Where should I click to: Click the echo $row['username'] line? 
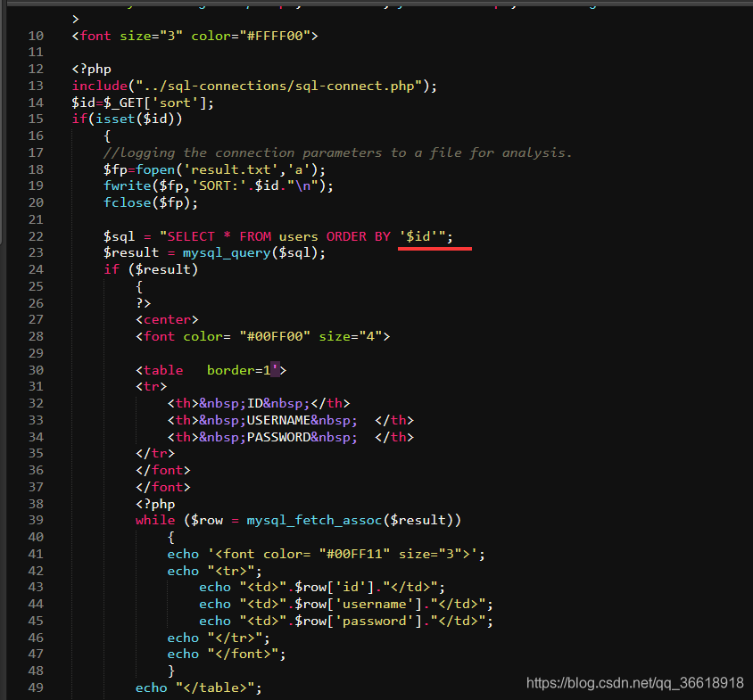coord(346,604)
